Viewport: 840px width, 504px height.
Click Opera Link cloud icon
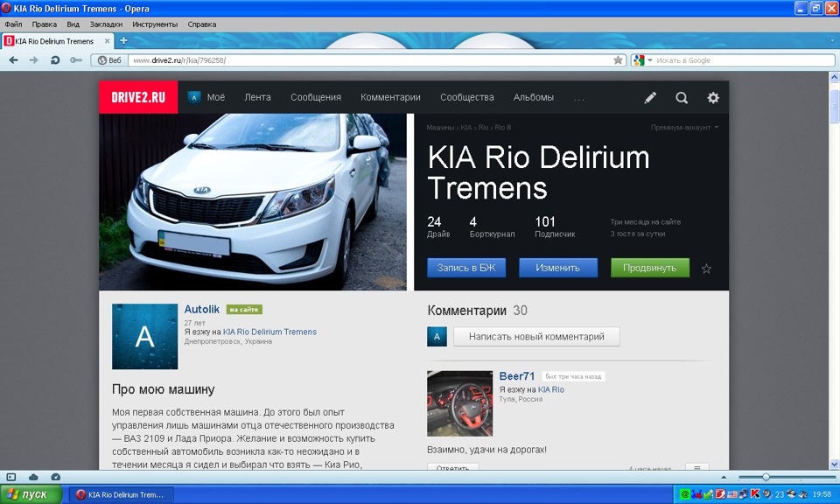(33, 477)
